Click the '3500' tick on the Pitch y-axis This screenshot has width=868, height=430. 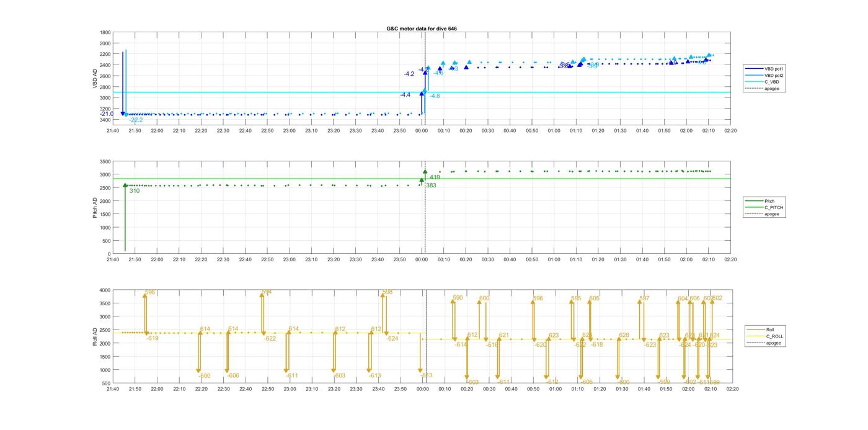(105, 161)
